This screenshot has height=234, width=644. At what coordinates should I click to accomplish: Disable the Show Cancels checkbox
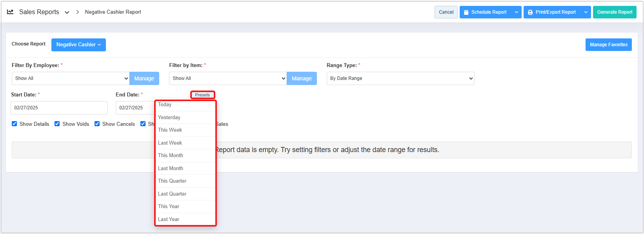point(97,124)
